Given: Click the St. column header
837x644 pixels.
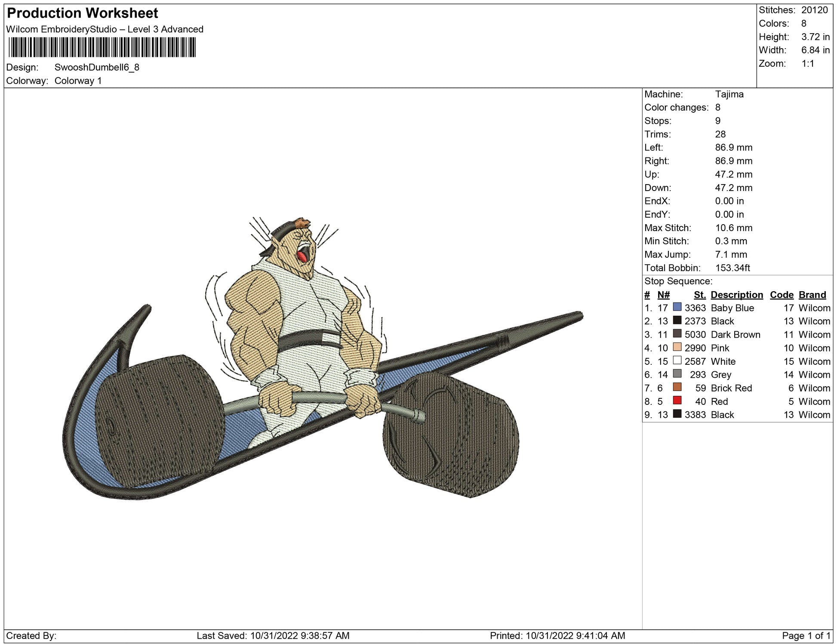Looking at the screenshot, I should click(699, 295).
